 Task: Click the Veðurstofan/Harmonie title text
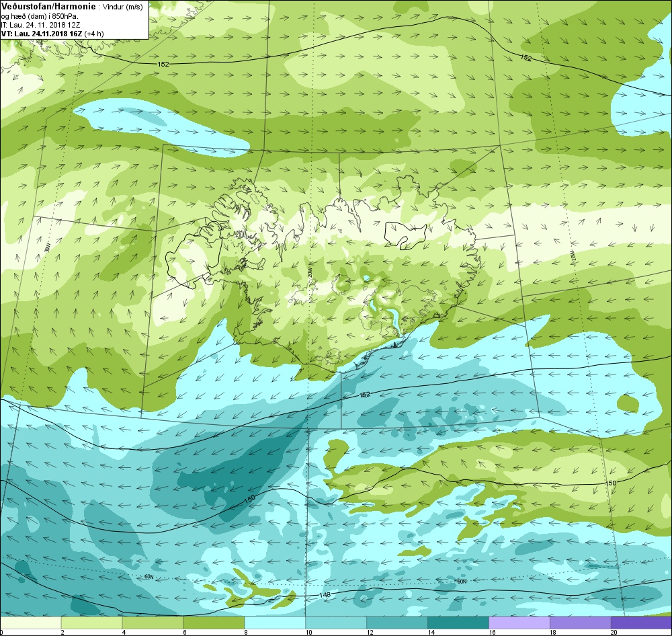[x=48, y=7]
